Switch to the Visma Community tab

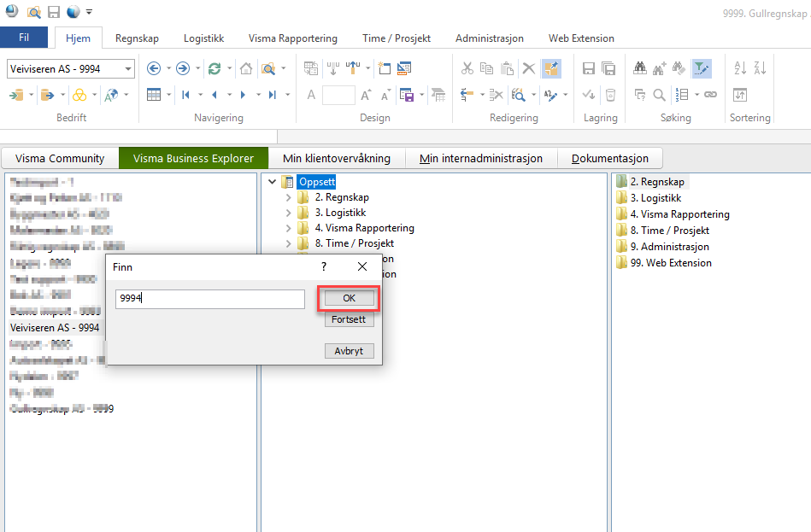[x=60, y=158]
